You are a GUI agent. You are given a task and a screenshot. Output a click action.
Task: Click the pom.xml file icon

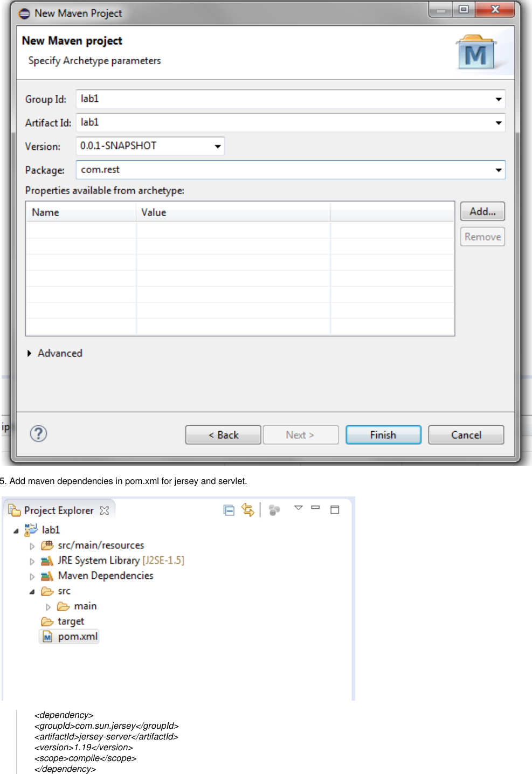point(47,637)
